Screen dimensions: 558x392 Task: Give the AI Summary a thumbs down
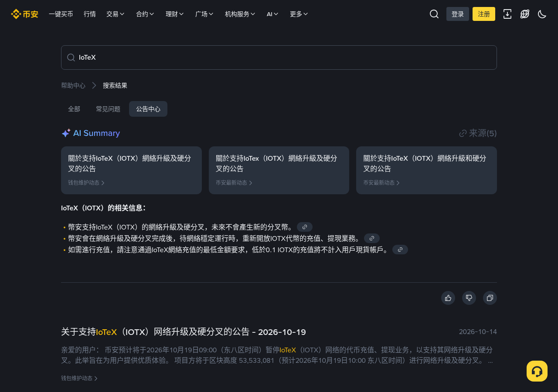[469, 298]
